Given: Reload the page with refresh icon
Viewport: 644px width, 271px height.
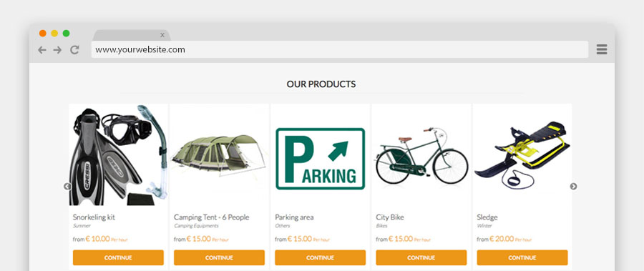Looking at the screenshot, I should pyautogui.click(x=74, y=50).
